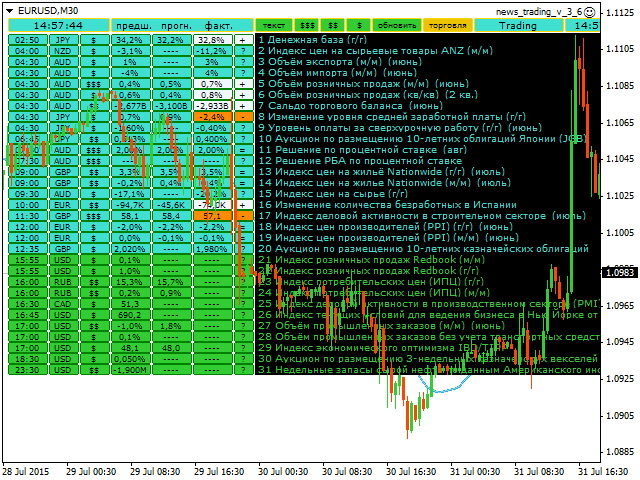Click the '-94,7K' previous value cell
The image size is (640, 480).
click(129, 205)
